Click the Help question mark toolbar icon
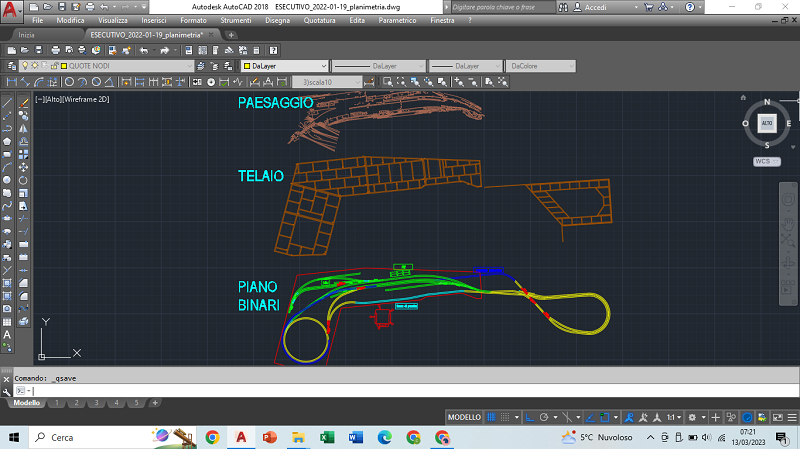 (273, 49)
